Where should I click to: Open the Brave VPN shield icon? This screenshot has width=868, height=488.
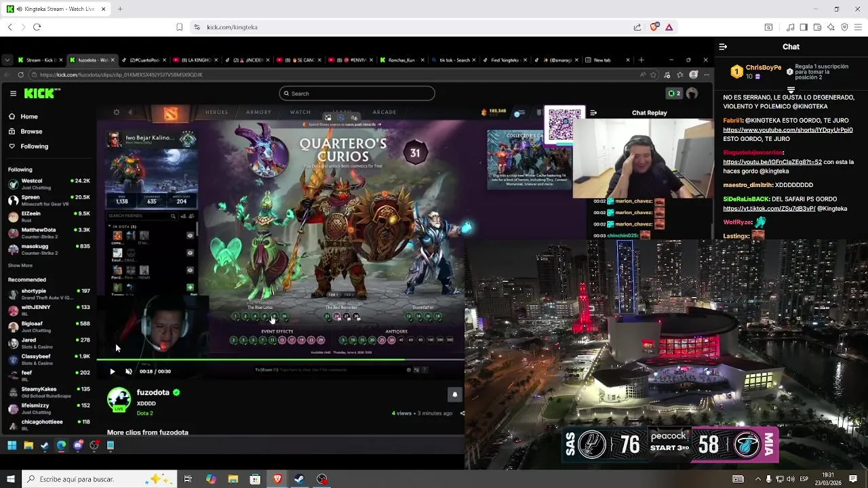point(844,27)
